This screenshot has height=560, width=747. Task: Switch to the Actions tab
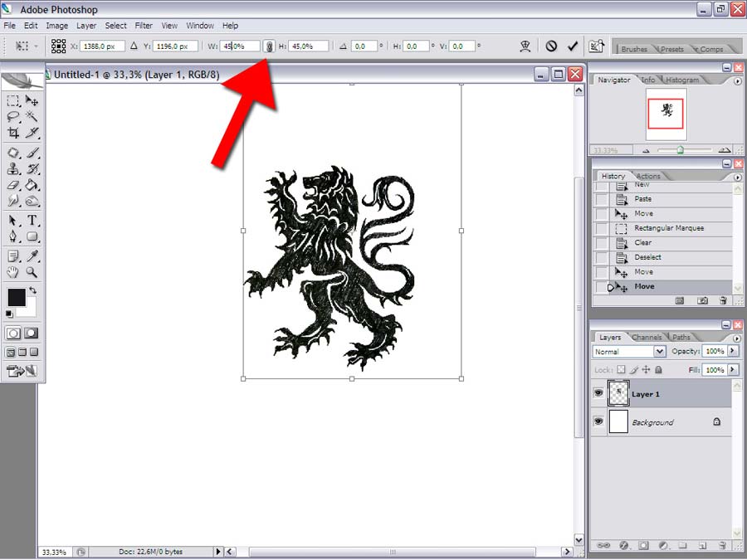tap(648, 176)
